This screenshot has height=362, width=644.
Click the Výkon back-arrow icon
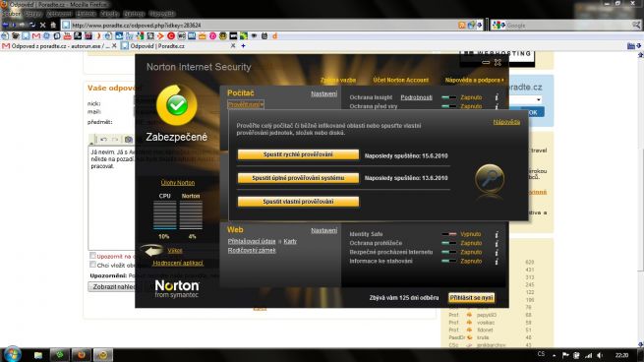152,250
